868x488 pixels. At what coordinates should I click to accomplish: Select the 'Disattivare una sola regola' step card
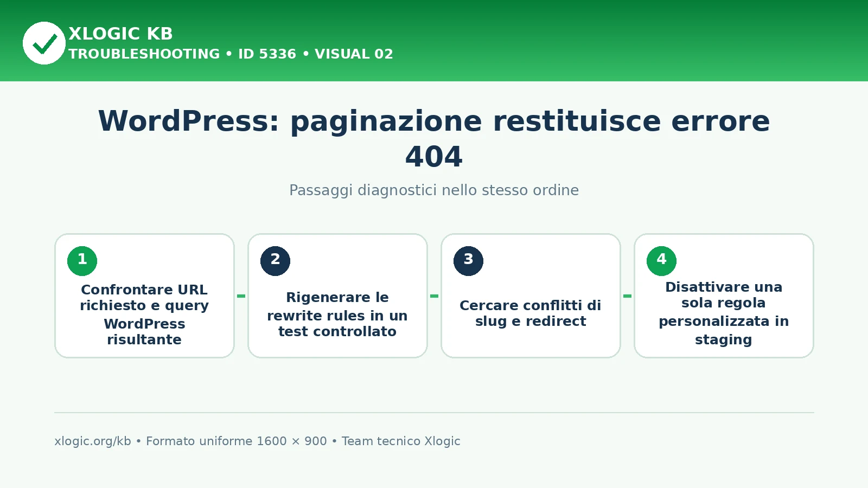coord(724,296)
